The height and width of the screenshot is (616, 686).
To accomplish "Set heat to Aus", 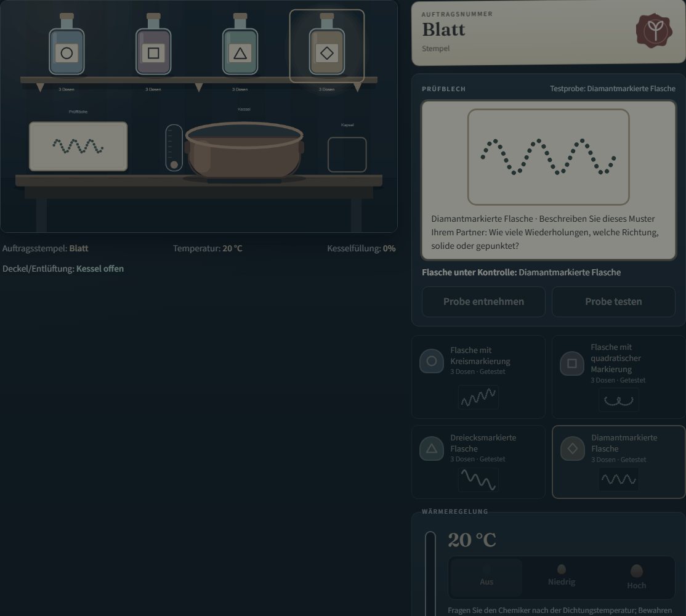I will point(486,578).
